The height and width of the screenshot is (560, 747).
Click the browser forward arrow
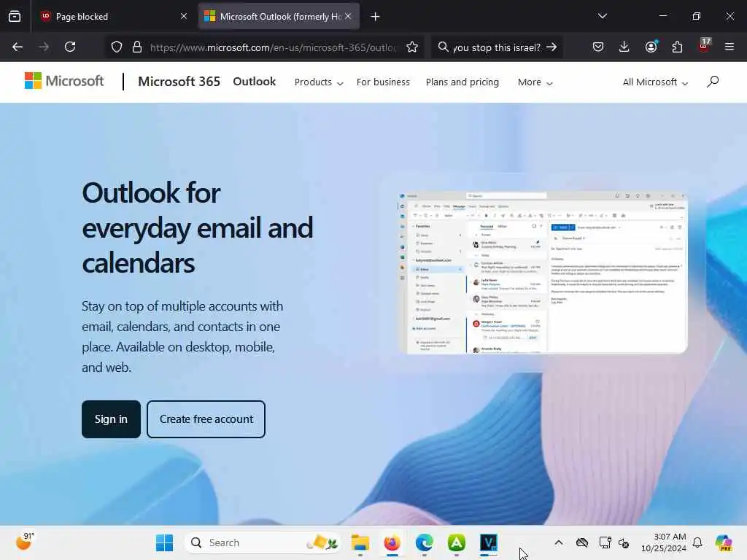[x=43, y=47]
